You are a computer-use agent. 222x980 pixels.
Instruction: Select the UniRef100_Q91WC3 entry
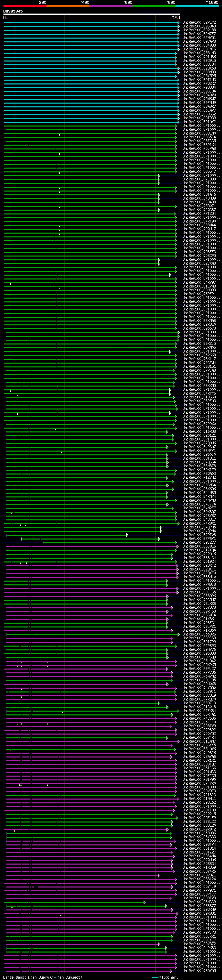199,772
